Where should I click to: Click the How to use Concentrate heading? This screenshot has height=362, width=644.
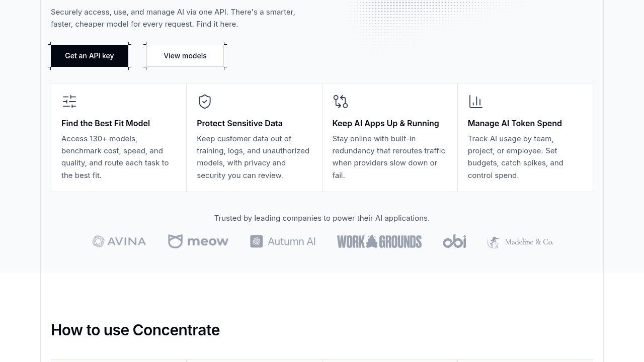[x=135, y=330]
